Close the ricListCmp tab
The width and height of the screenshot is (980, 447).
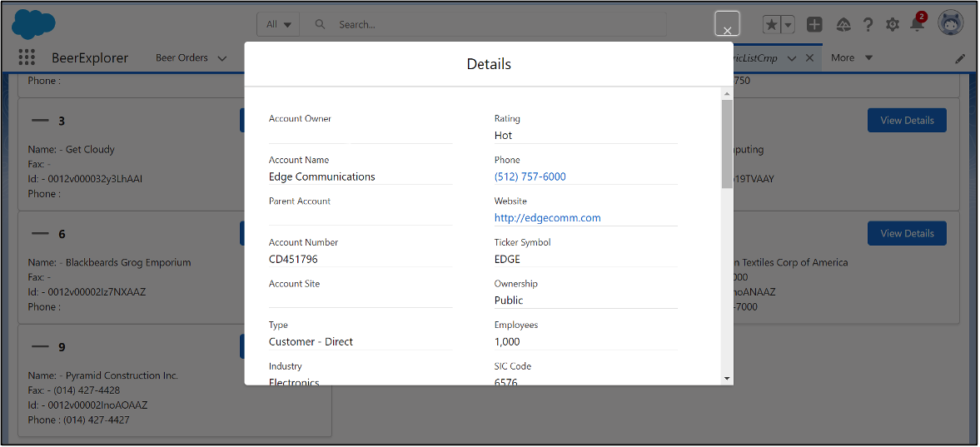(808, 57)
